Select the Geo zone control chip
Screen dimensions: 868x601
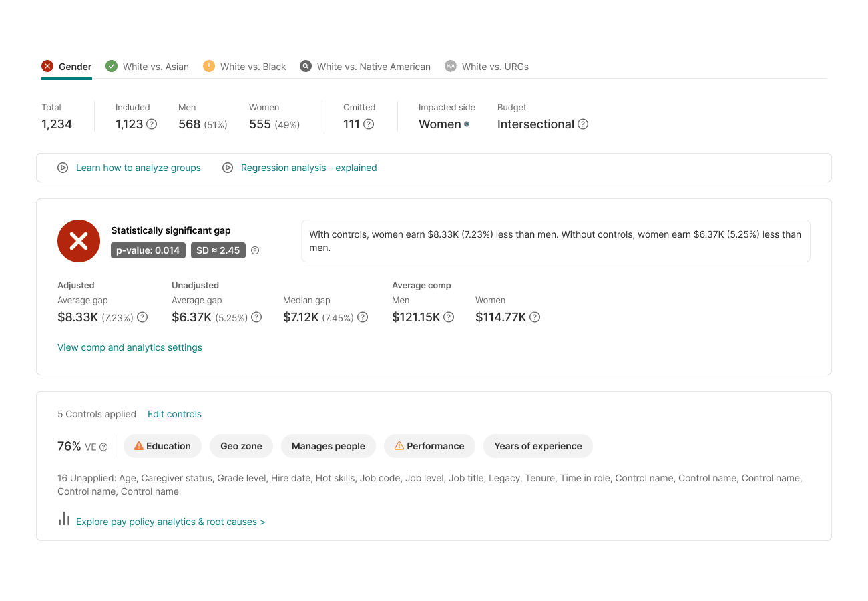pyautogui.click(x=242, y=446)
